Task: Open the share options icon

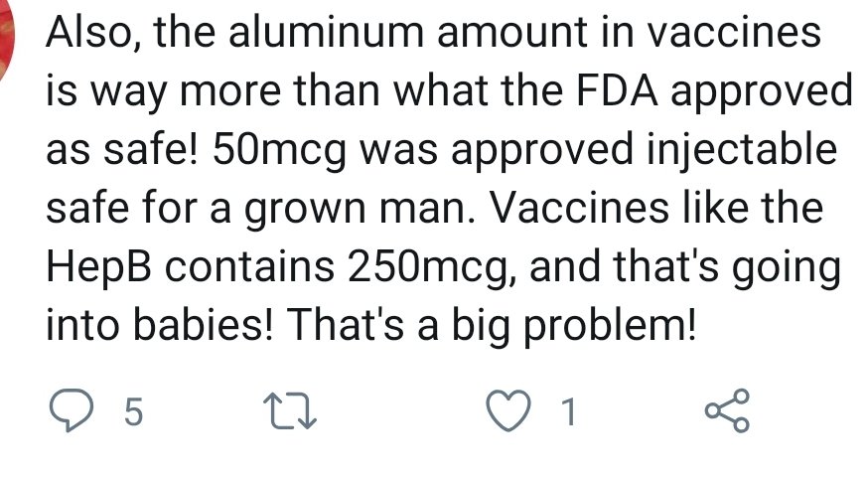Action: point(729,411)
